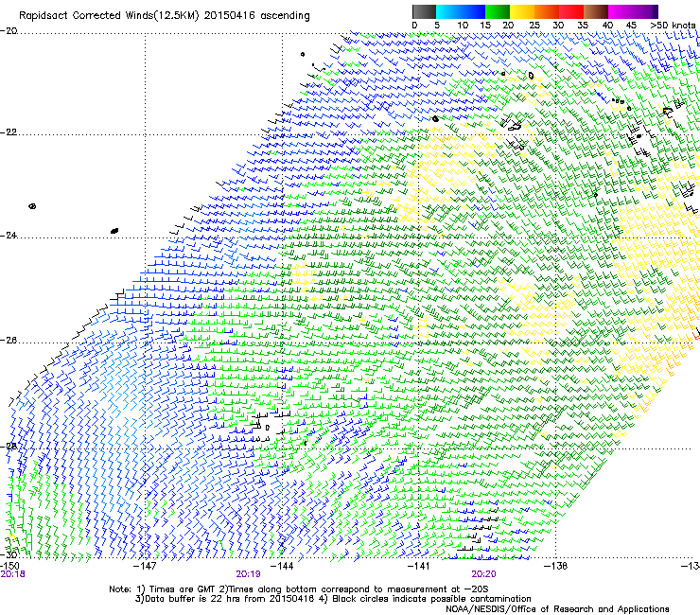Pick the yellow 20-25 knots legend segment

coord(522,11)
